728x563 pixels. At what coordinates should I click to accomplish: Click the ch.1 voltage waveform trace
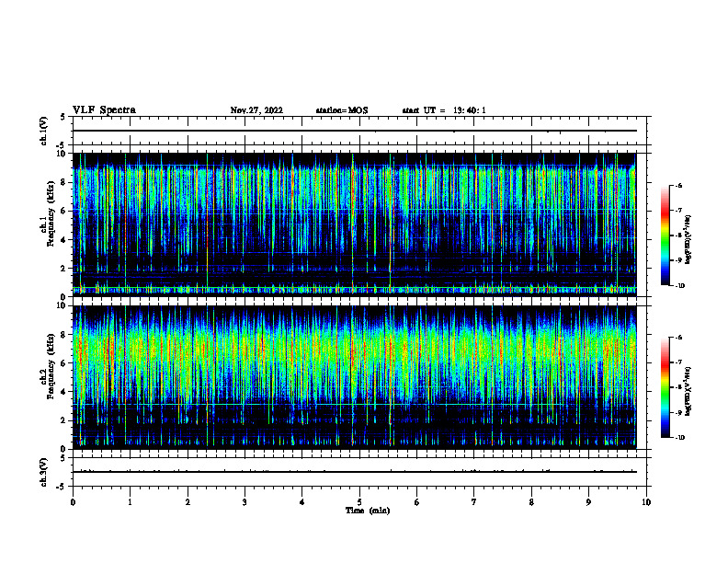pyautogui.click(x=354, y=131)
